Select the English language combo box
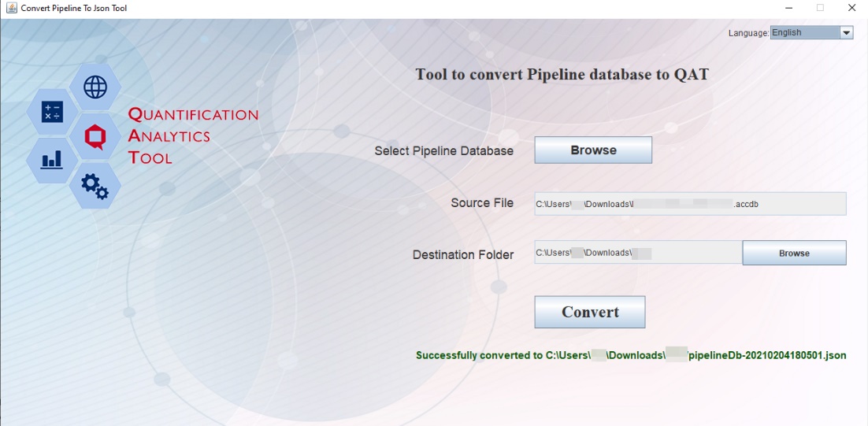 tap(811, 32)
